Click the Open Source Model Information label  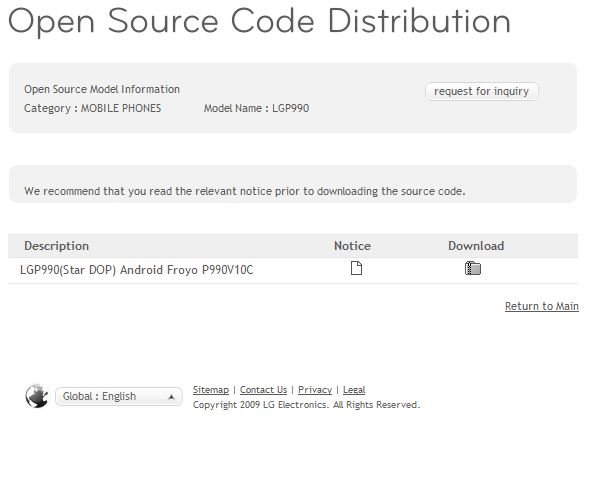102,89
